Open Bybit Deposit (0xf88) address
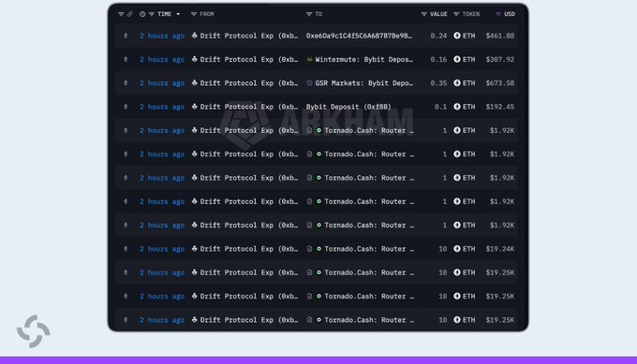The width and height of the screenshot is (637, 364). coord(348,107)
